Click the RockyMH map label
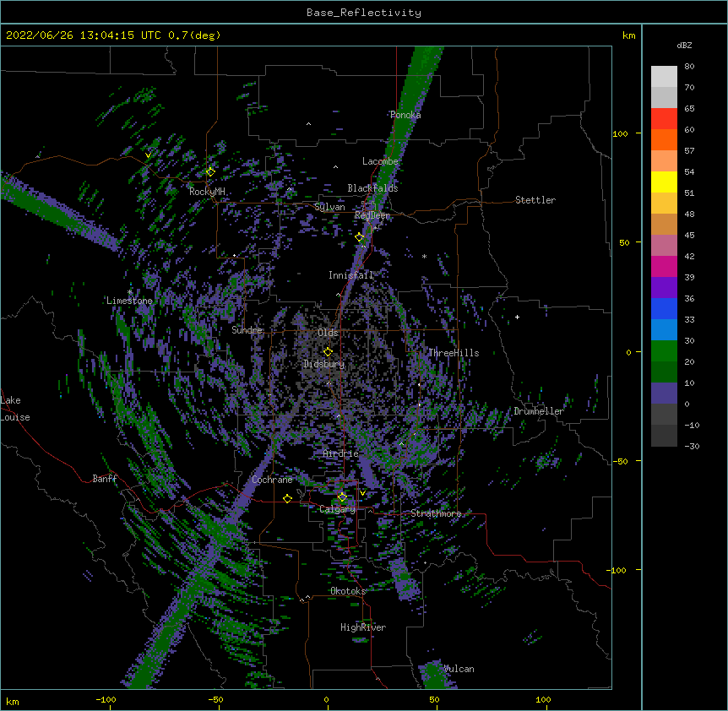728x711 pixels. (207, 192)
